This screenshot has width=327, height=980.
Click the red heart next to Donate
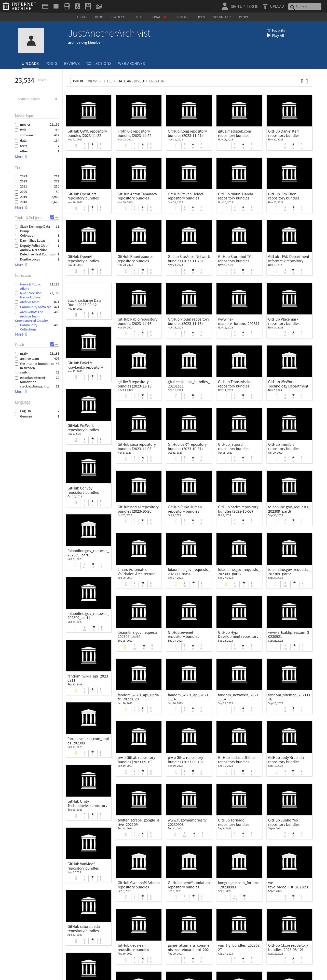(x=165, y=17)
